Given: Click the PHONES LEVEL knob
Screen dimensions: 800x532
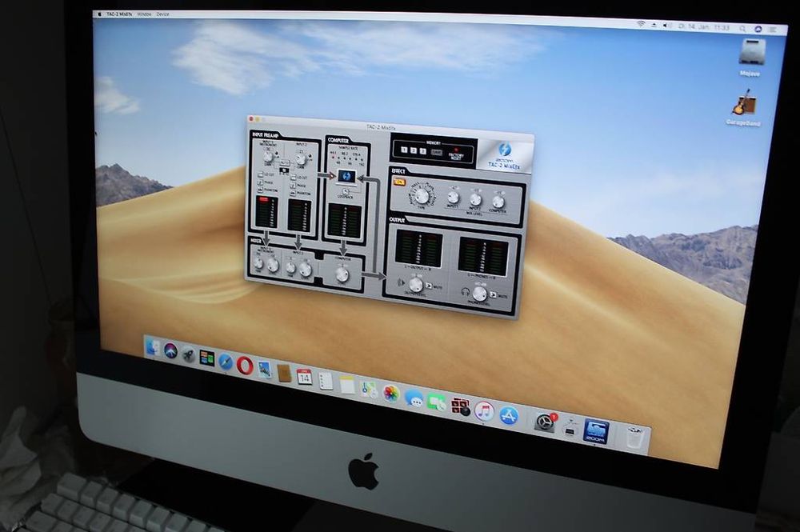Looking at the screenshot, I should click(x=479, y=294).
